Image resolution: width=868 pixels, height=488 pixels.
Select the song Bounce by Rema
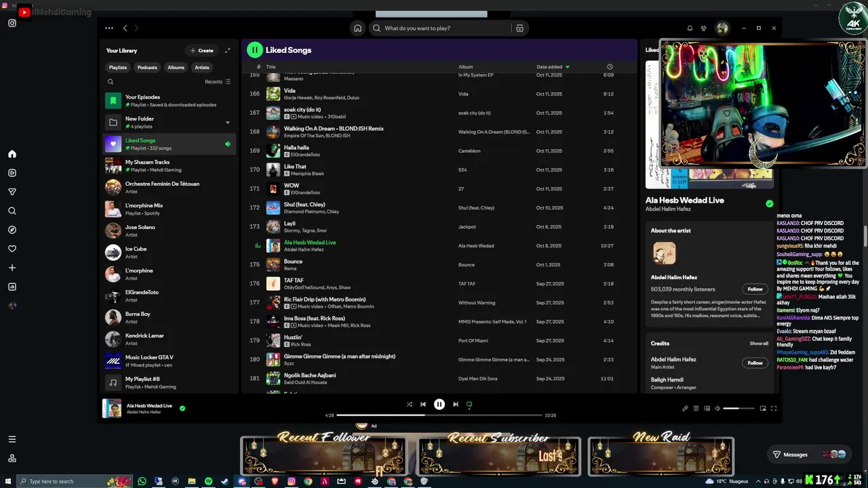(x=439, y=264)
